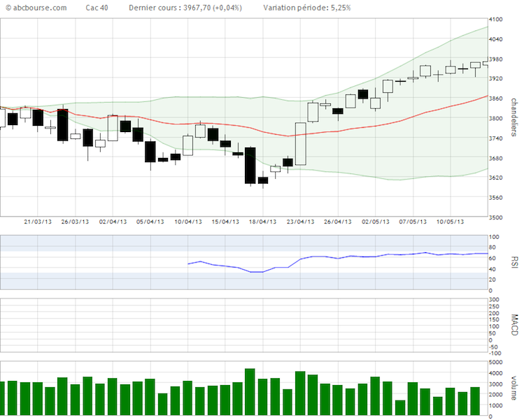
Task: Click the large black candlestick before 18/04/13
Action: coord(250,166)
